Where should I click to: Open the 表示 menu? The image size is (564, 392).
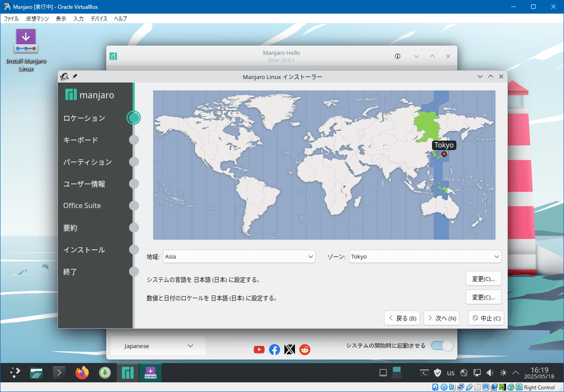coord(61,18)
